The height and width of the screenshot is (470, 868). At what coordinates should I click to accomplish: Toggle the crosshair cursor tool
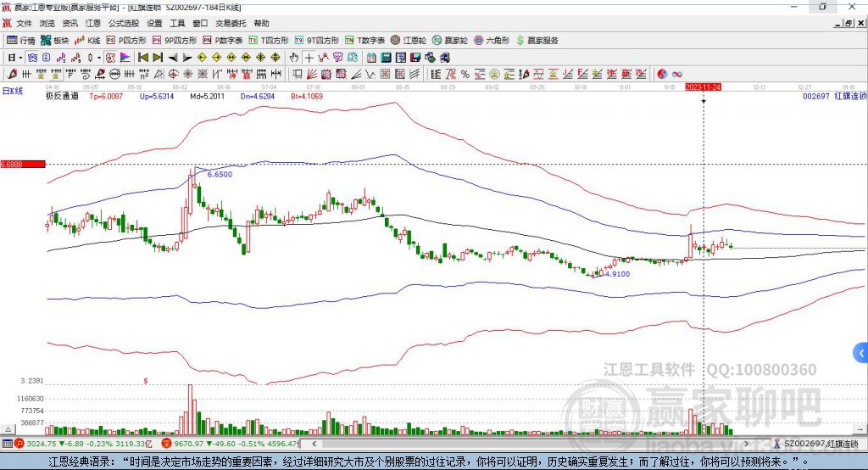(309, 58)
